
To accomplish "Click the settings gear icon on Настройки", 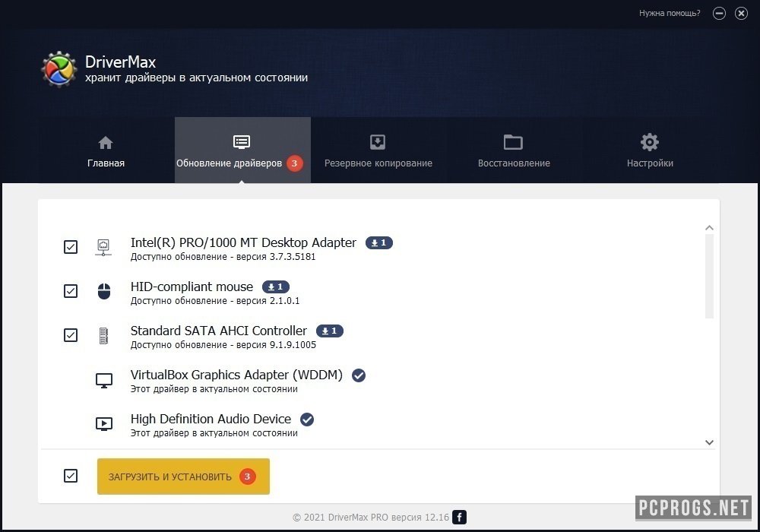I will coord(650,141).
